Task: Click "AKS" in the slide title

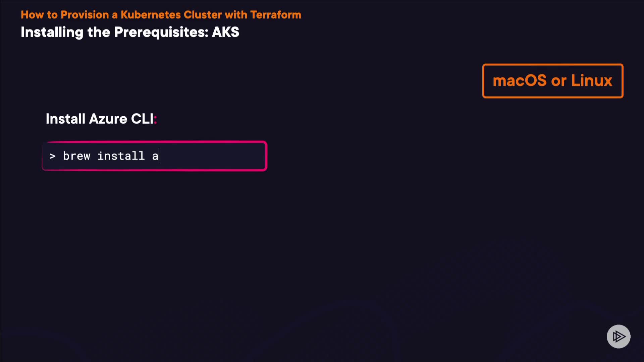Action: 225,32
